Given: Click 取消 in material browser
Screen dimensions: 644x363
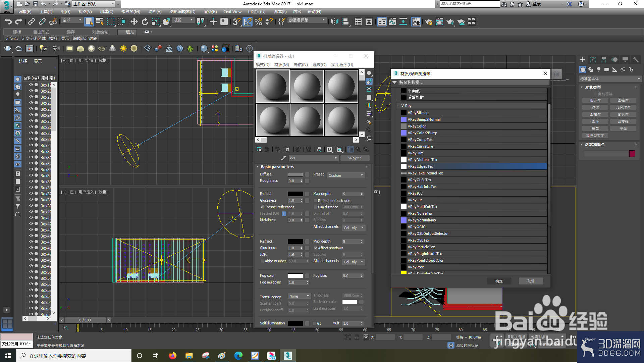Looking at the screenshot, I should point(531,281).
